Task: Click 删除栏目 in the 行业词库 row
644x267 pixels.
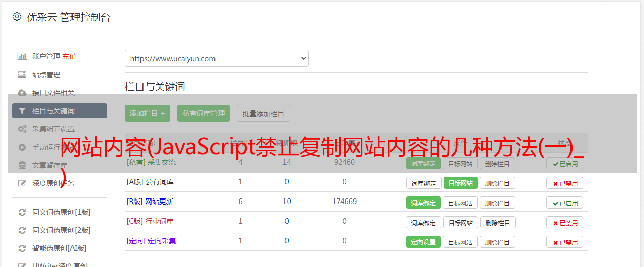Action: (497, 222)
